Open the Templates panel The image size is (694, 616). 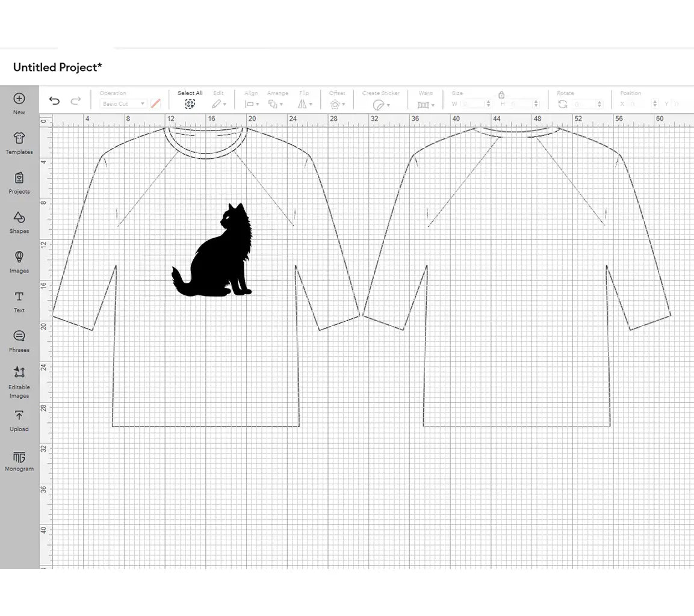pos(19,143)
